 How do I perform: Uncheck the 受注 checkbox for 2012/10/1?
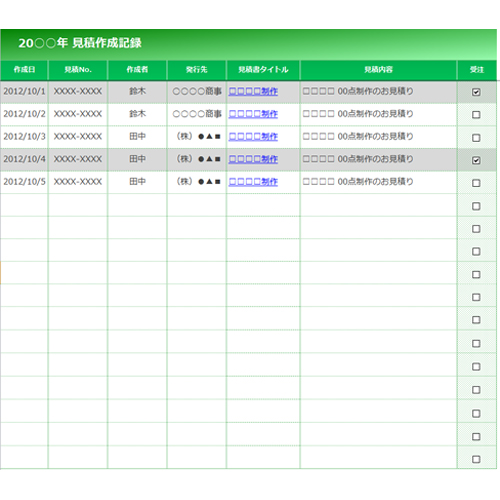click(476, 92)
